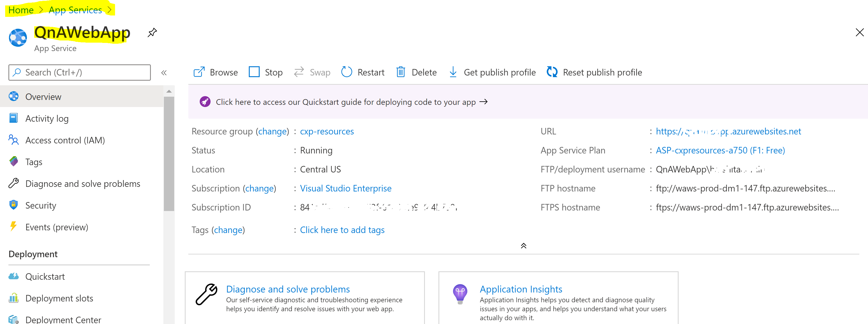Open the Activity log menu item
Screen dimensions: 868x324
pos(47,118)
